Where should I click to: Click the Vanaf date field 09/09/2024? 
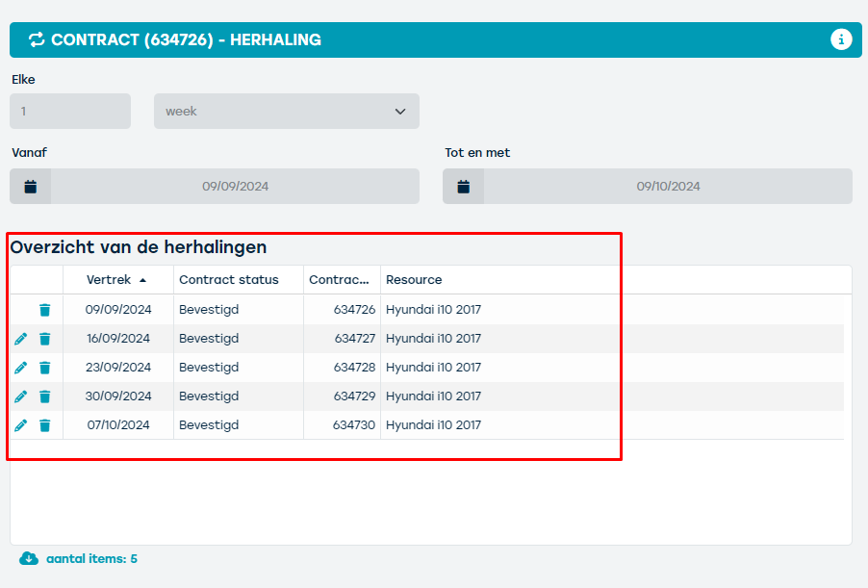[235, 187]
